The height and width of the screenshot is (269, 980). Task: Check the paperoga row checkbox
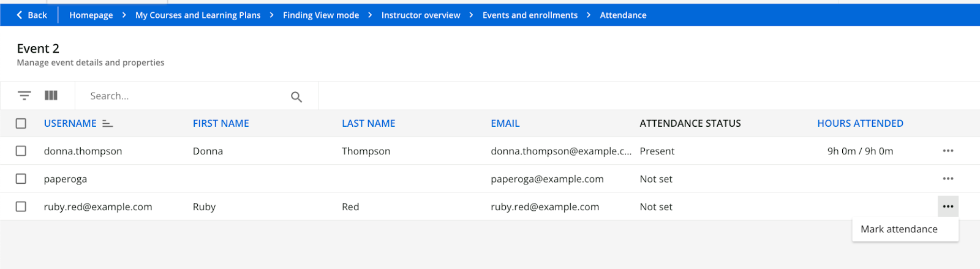21,179
